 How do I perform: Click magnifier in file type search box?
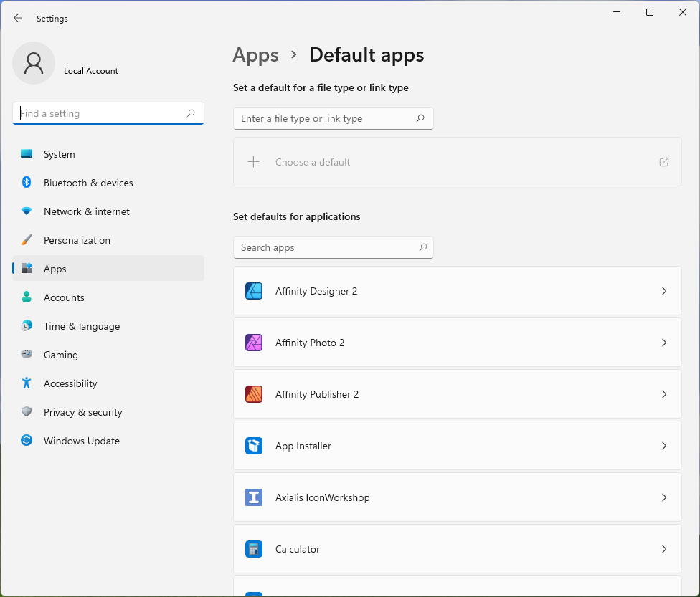coord(420,118)
